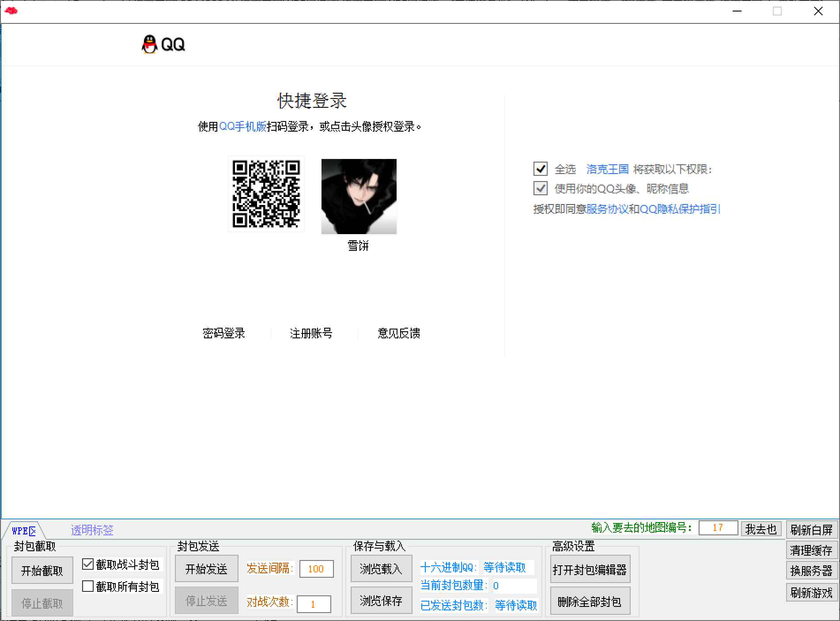Switch to the 透明标签 tab
Screen dimensions: 840x621
pyautogui.click(x=91, y=529)
